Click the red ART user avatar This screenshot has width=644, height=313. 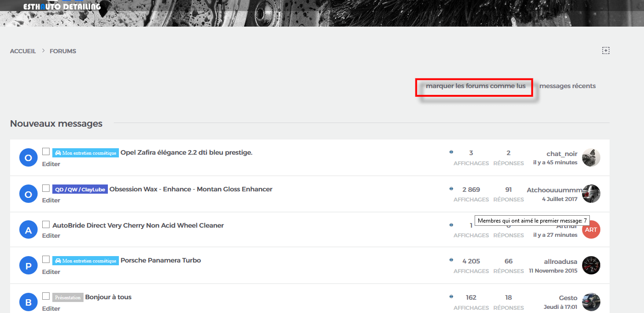coord(591,229)
